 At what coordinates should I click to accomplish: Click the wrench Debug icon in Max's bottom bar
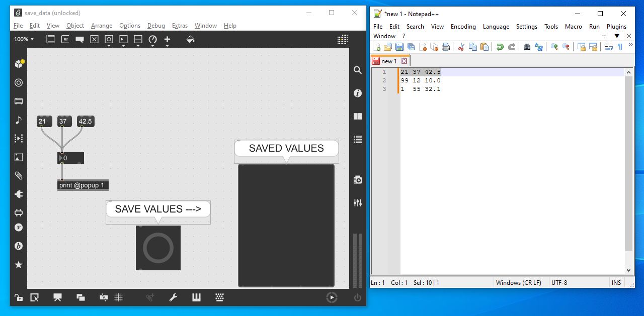(173, 297)
